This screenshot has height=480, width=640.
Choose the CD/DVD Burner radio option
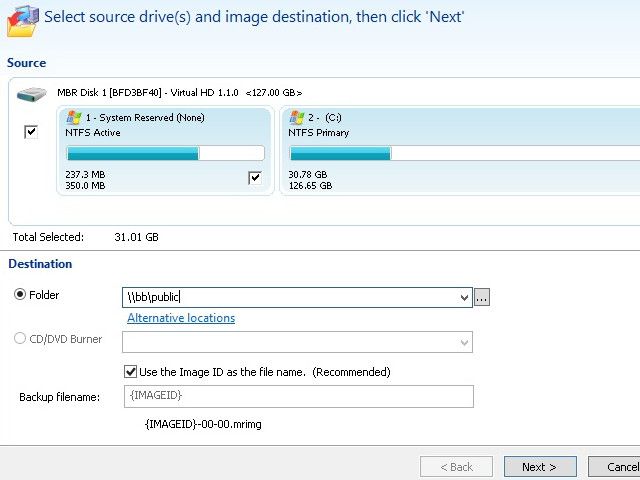point(21,339)
